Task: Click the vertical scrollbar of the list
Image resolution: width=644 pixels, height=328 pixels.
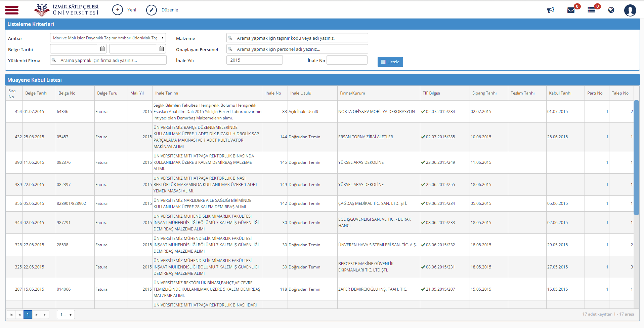Action: 636,157
